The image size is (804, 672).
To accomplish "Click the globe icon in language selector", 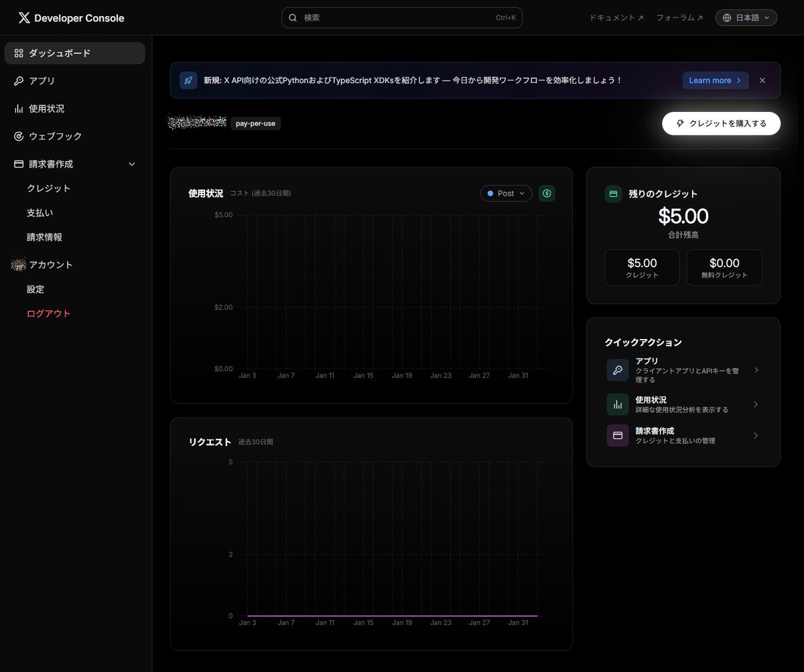I will (727, 18).
